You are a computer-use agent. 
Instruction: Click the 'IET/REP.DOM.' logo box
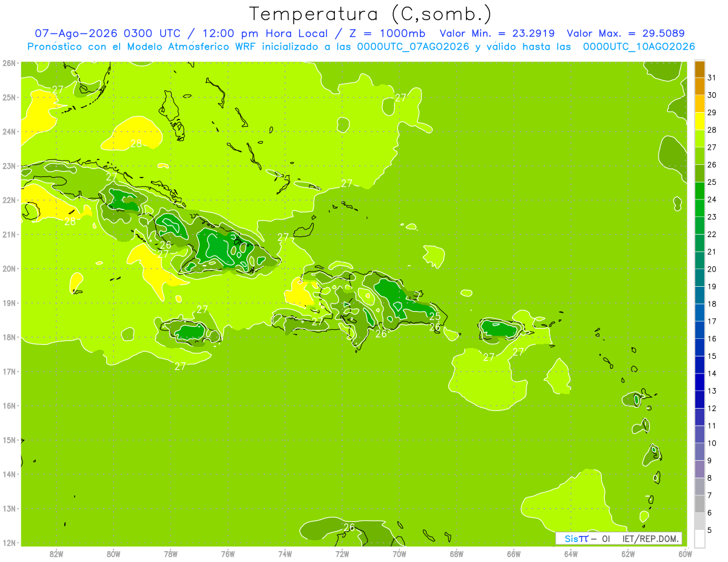coord(619,538)
